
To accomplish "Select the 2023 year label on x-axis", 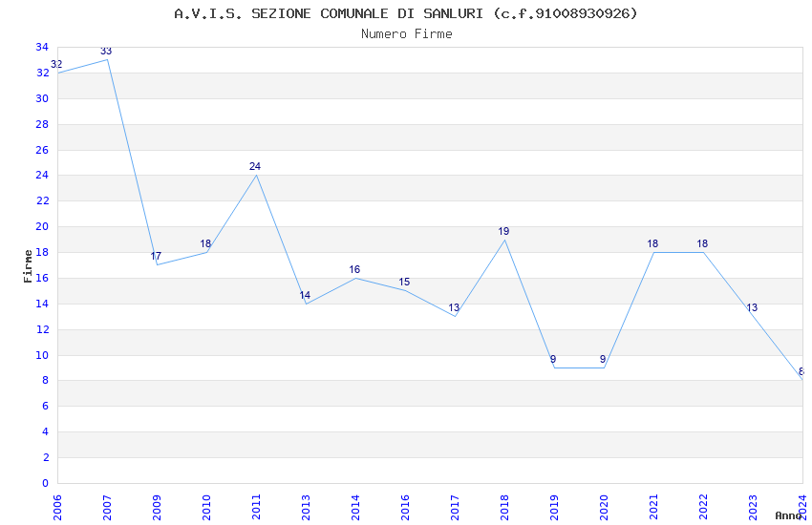I will tap(754, 508).
